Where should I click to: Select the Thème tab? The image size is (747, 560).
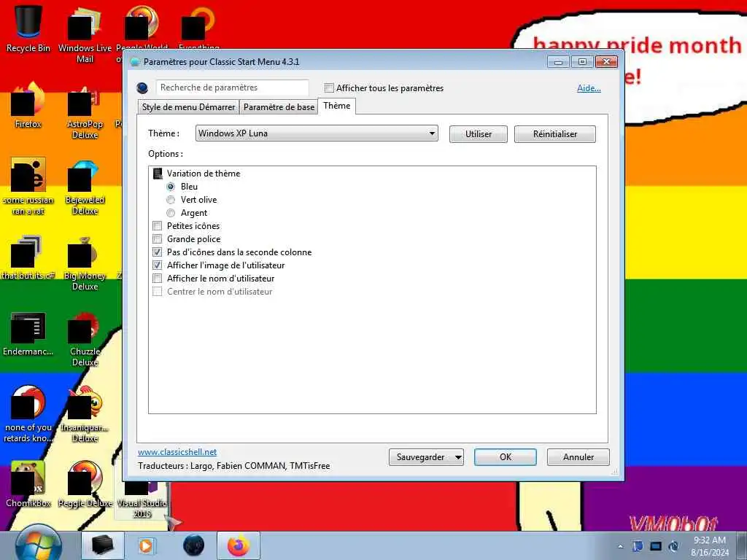(x=337, y=106)
